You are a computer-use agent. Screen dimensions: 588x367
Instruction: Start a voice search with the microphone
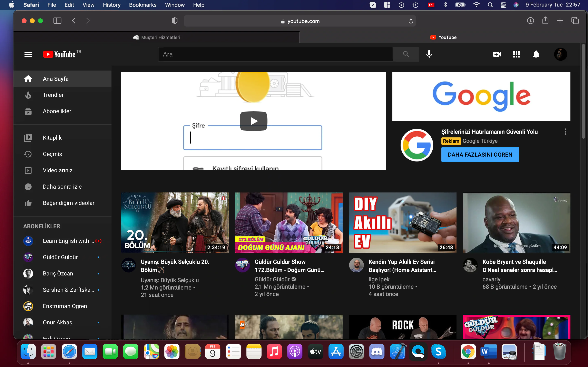429,54
